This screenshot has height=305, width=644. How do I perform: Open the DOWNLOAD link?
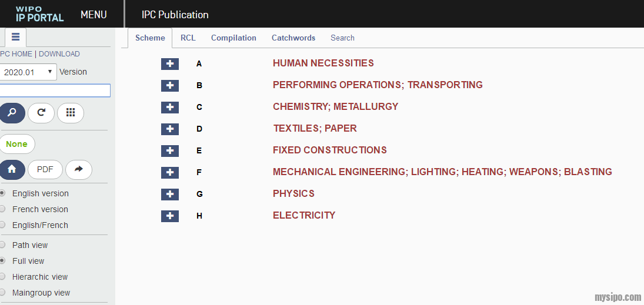59,54
